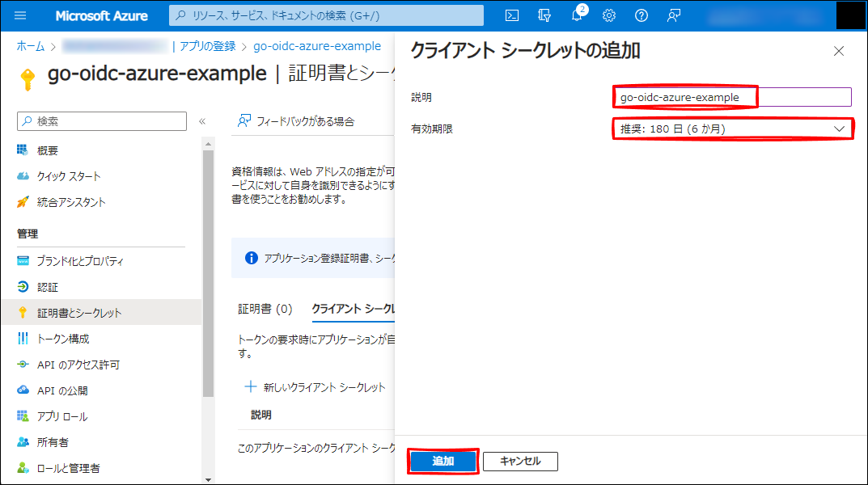The image size is (868, 485).
Task: Click the 説明 description text field
Action: (732, 97)
